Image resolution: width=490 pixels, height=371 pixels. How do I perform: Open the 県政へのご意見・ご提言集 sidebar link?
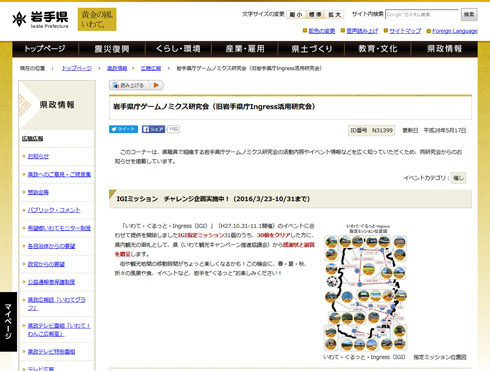[x=59, y=174]
